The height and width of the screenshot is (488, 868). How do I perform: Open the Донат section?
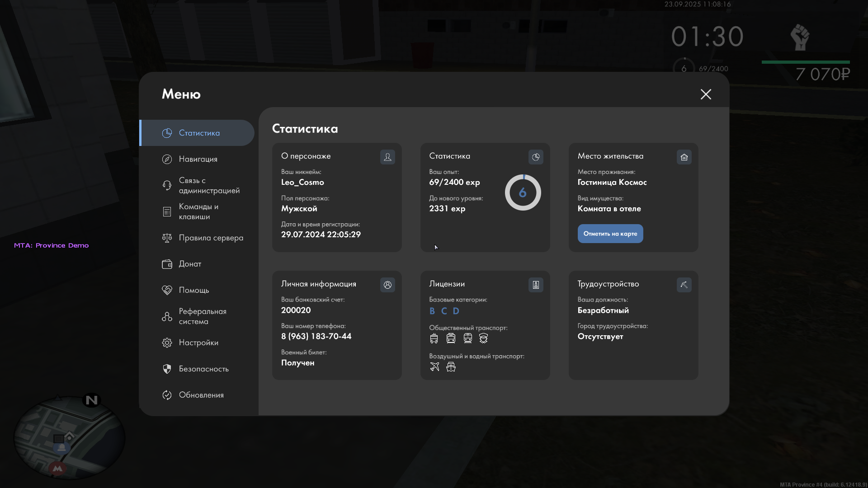tap(190, 264)
